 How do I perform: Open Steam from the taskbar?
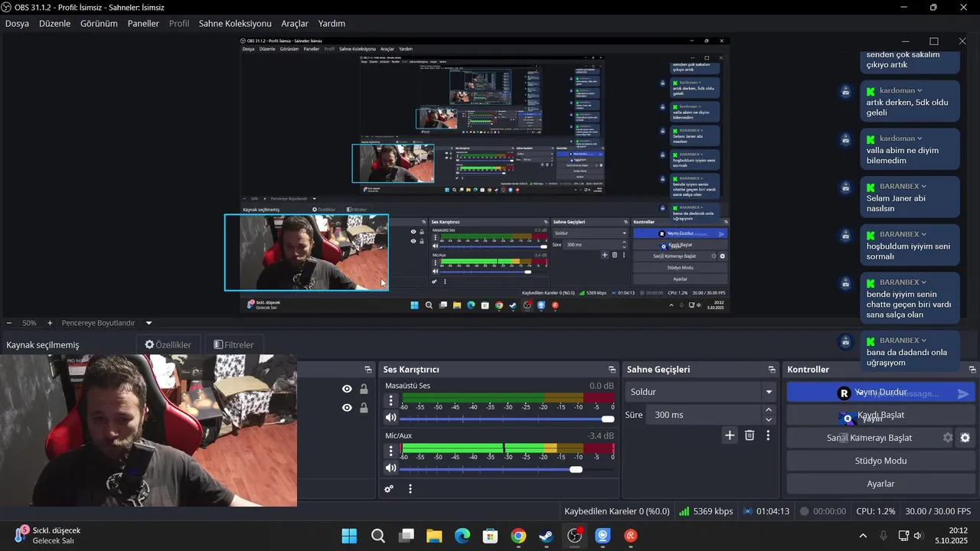(547, 536)
